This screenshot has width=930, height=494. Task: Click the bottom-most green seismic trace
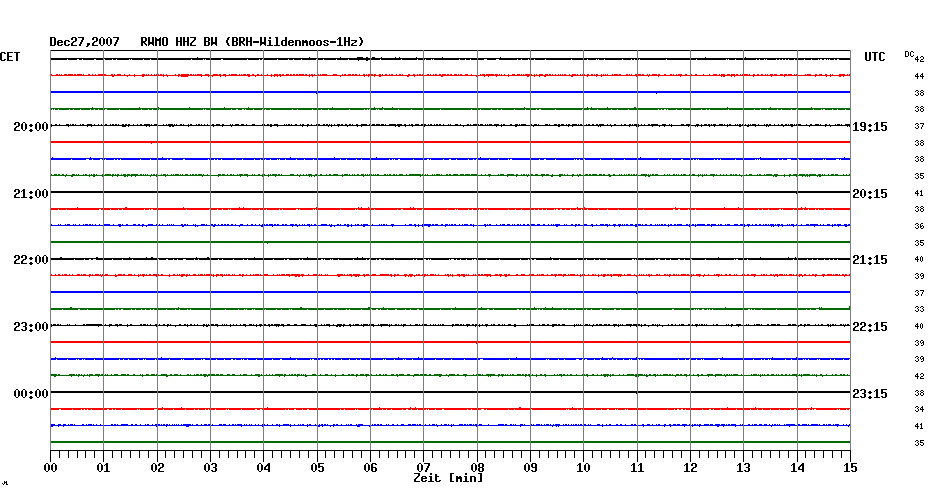(450, 442)
